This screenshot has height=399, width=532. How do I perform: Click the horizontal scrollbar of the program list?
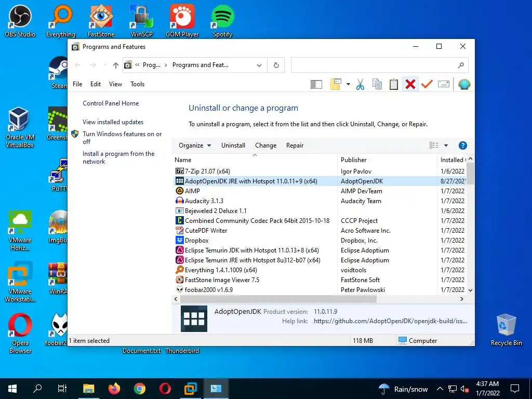278,299
